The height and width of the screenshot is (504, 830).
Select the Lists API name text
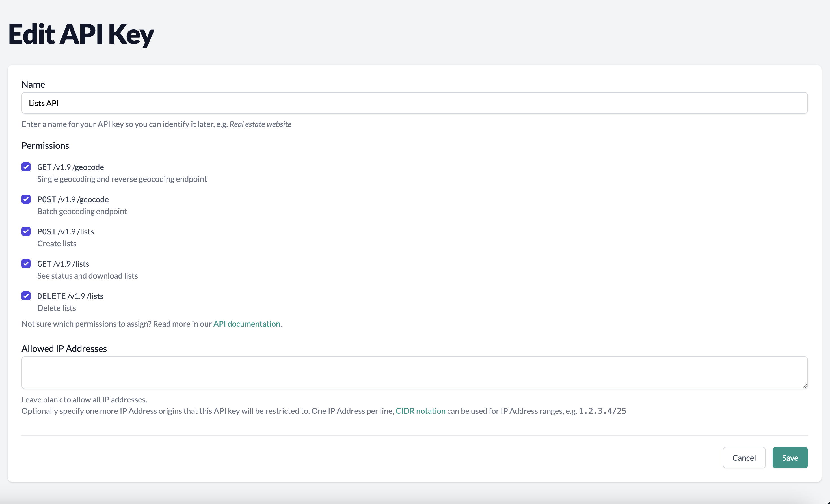click(44, 103)
